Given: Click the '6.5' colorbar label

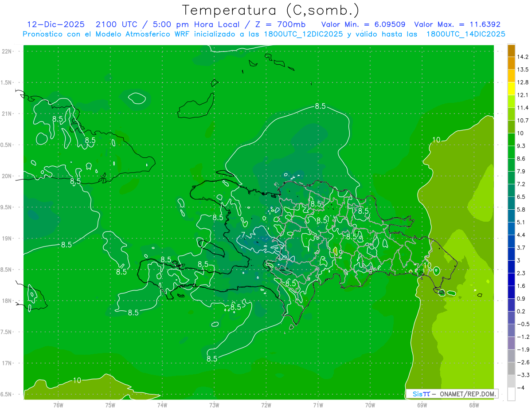Looking at the screenshot, I should [x=521, y=196].
